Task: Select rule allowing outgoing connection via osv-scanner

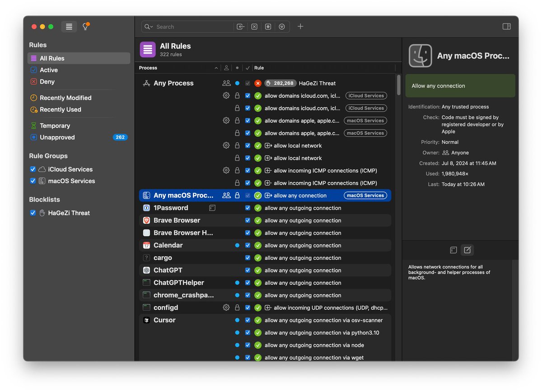Action: coord(323,320)
